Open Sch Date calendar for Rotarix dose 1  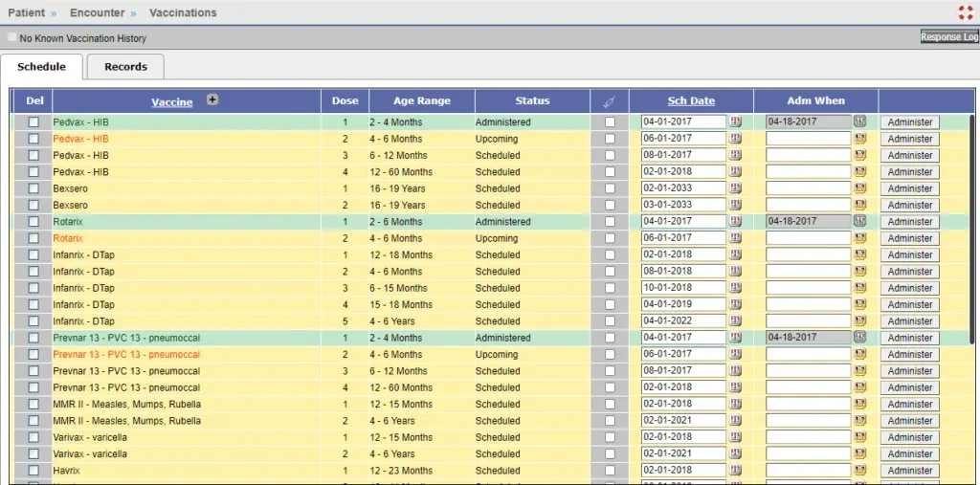735,221
